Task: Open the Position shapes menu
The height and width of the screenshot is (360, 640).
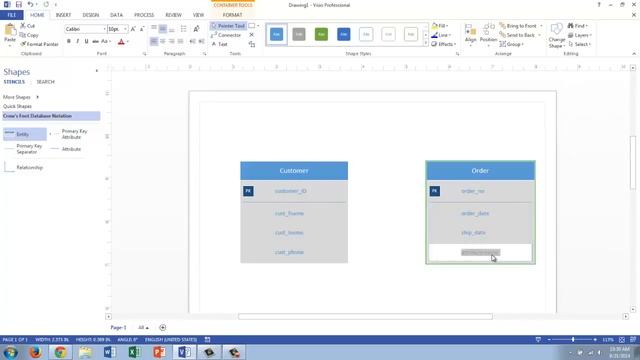Action: [x=488, y=34]
